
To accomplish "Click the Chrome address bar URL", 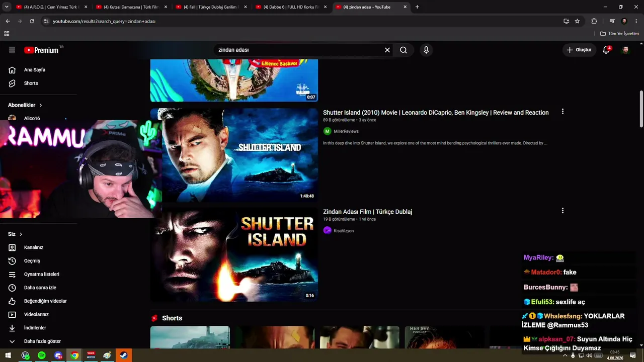I will click(104, 22).
